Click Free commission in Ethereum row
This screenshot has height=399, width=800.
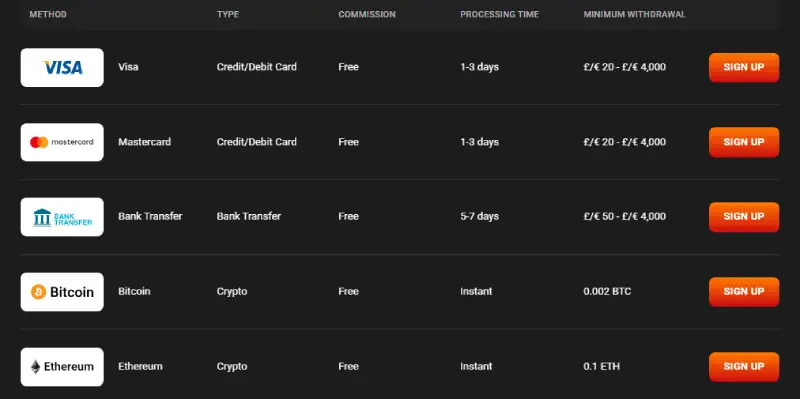pyautogui.click(x=348, y=366)
